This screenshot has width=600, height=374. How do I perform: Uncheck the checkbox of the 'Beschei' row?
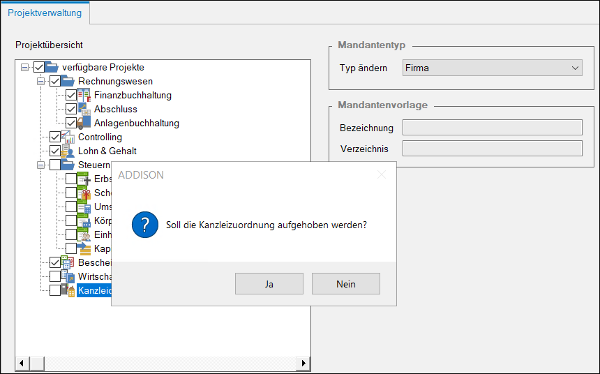(x=55, y=263)
